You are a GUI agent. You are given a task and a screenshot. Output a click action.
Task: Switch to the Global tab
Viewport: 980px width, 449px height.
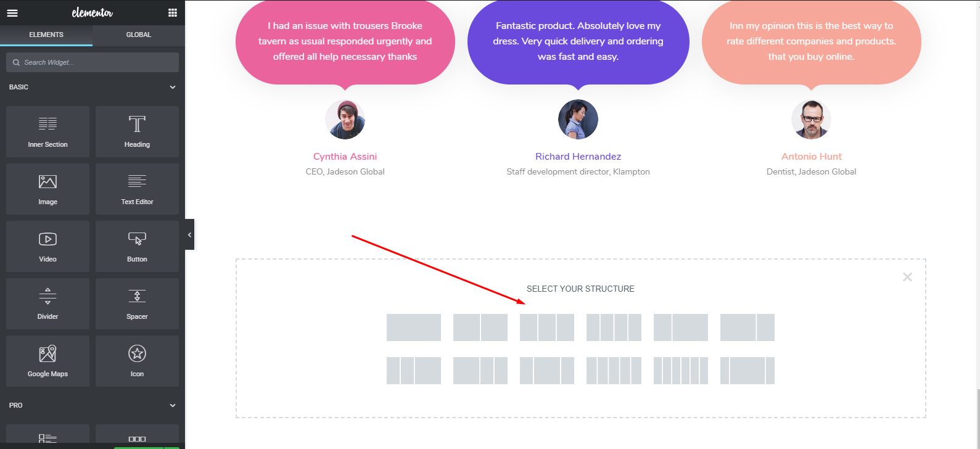(139, 35)
